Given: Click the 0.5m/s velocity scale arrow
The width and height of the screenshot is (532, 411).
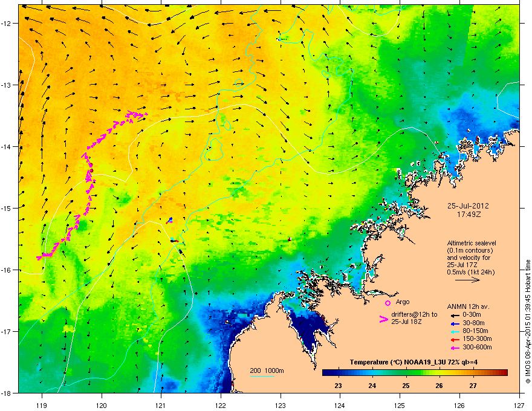Looking at the screenshot, I should pyautogui.click(x=467, y=280).
